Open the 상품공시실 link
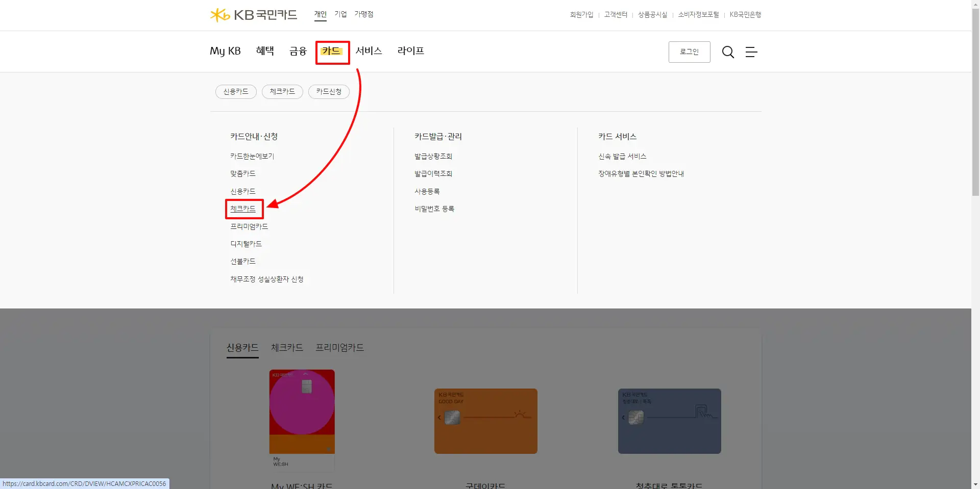Viewport: 980px width, 489px height. coord(652,15)
